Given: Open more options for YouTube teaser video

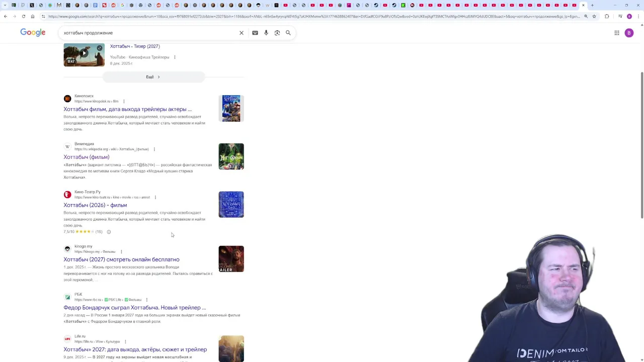Looking at the screenshot, I should coord(175,57).
